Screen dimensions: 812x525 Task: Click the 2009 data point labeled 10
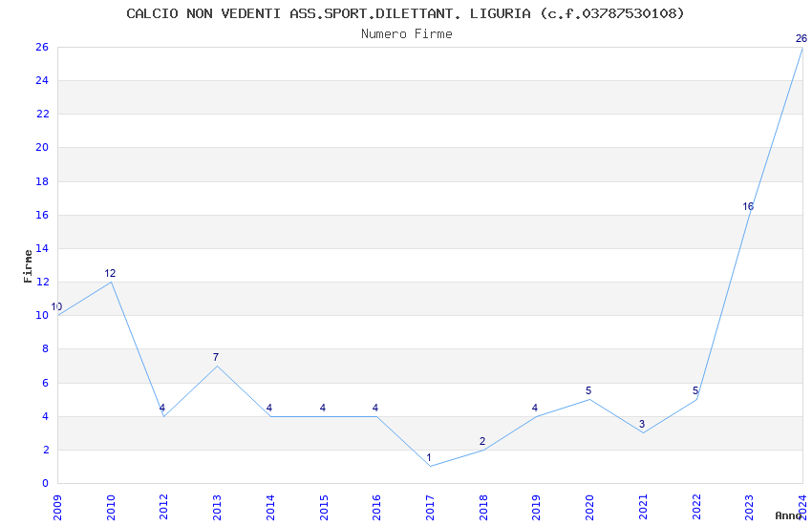coord(58,315)
